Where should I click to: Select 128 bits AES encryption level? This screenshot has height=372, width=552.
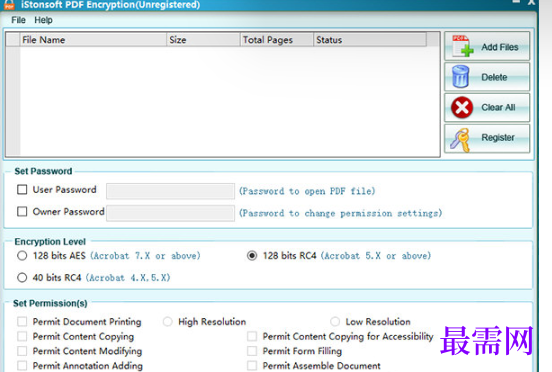(x=22, y=256)
